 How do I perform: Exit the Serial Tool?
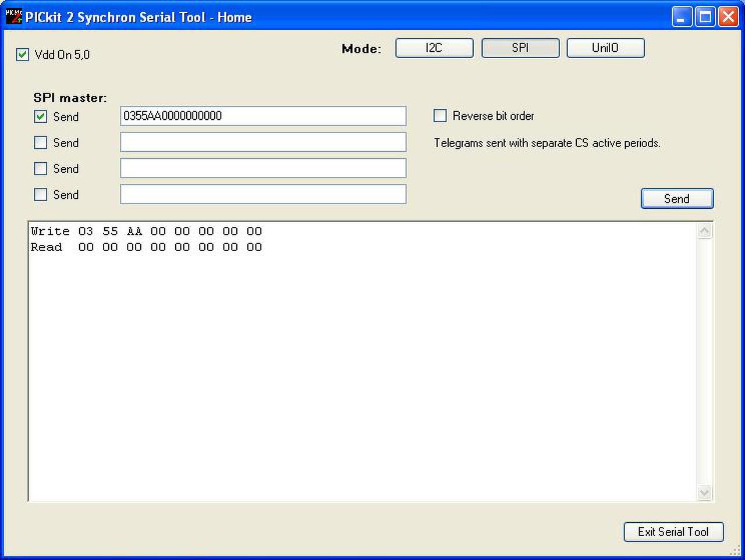[x=673, y=532]
